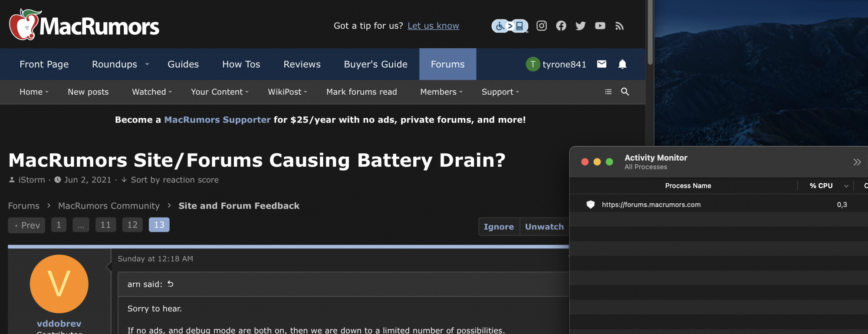This screenshot has width=868, height=334.
Task: Open the forum search magnifier icon
Action: 625,92
